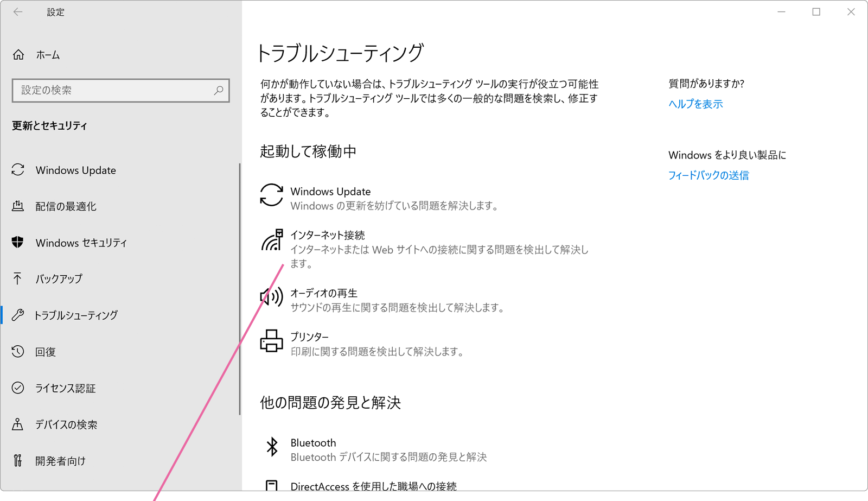The width and height of the screenshot is (868, 501).
Task: Focus the 設定の検索 search box
Action: pyautogui.click(x=120, y=90)
